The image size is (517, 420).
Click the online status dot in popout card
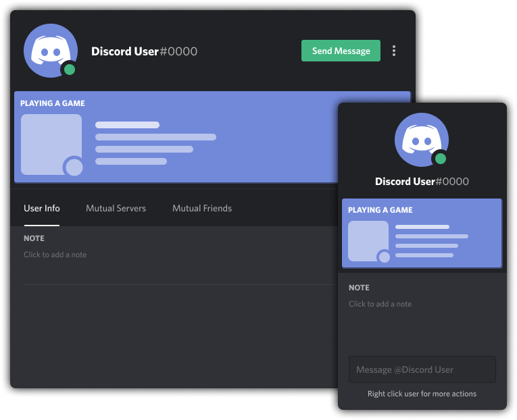click(x=440, y=159)
